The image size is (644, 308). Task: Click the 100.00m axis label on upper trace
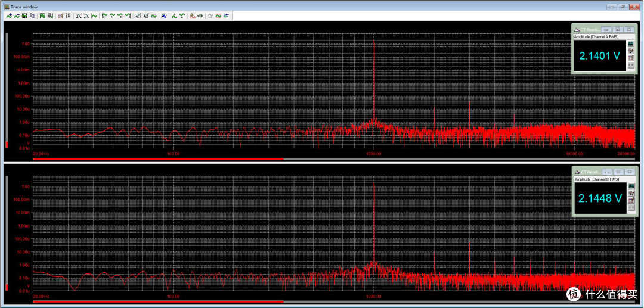pos(23,57)
